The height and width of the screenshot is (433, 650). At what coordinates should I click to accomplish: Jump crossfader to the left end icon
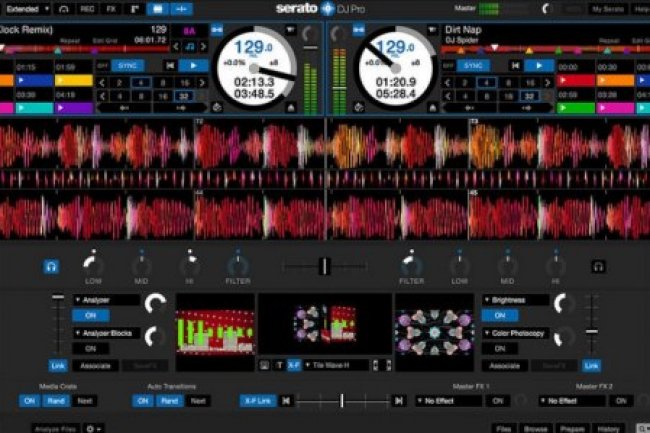coord(287,401)
